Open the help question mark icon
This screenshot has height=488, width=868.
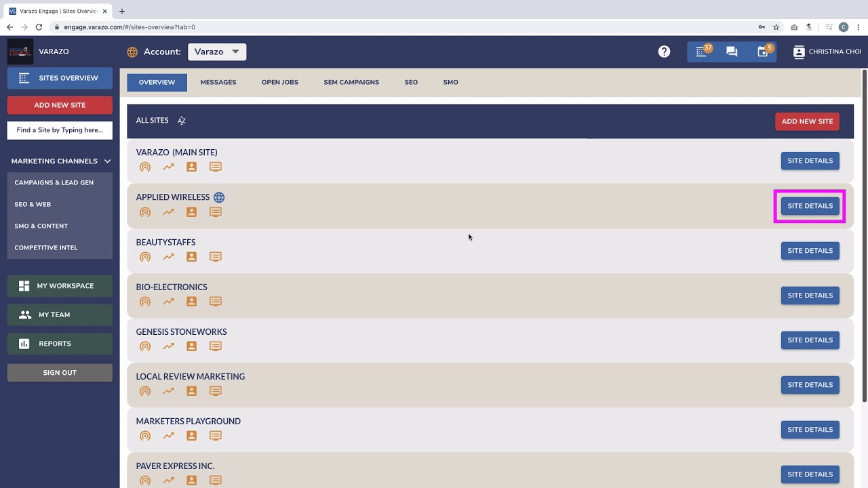tap(664, 52)
